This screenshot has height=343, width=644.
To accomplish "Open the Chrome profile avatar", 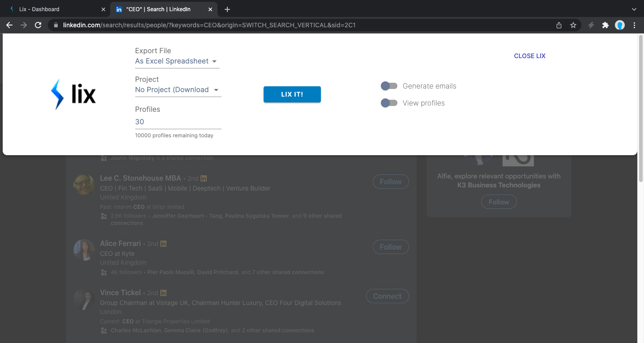I will [620, 25].
